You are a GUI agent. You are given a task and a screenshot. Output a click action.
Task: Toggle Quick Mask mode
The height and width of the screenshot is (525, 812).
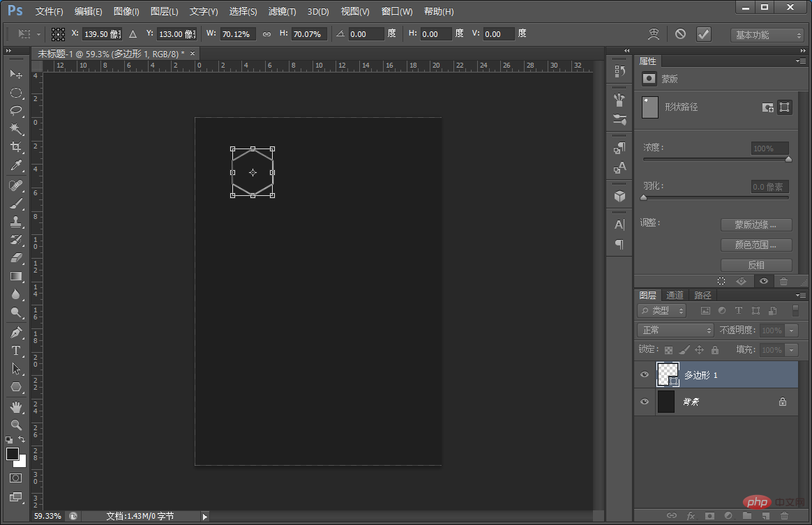(x=16, y=478)
